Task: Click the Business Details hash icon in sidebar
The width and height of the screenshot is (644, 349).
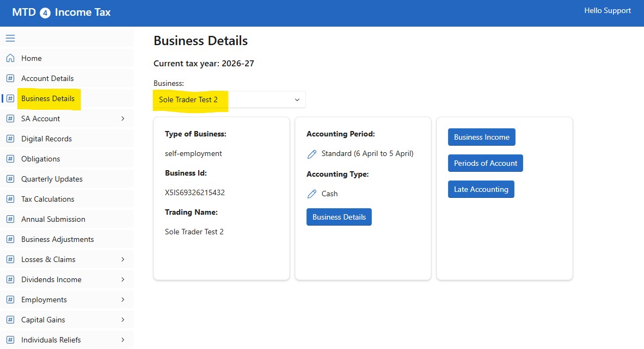Action: [10, 98]
